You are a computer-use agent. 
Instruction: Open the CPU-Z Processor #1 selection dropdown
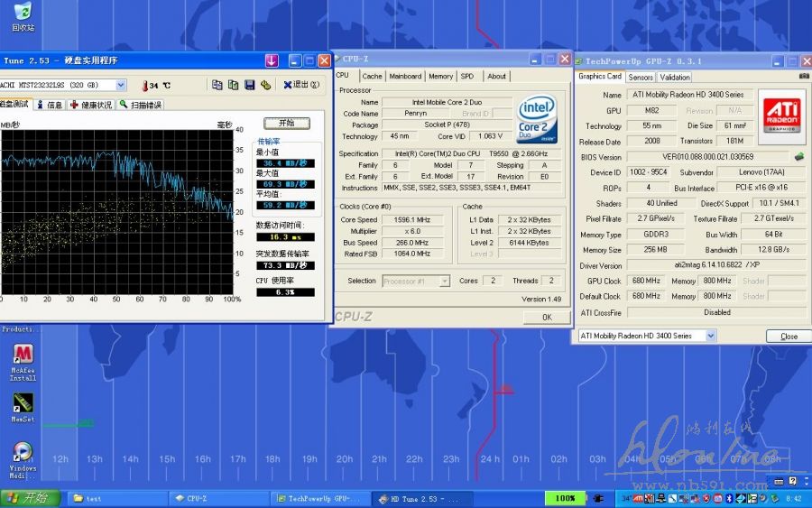point(444,281)
